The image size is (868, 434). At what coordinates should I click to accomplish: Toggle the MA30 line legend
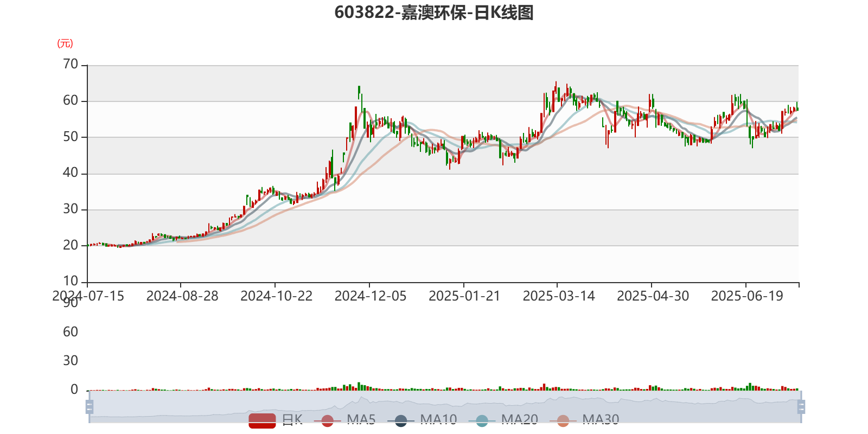(x=584, y=420)
